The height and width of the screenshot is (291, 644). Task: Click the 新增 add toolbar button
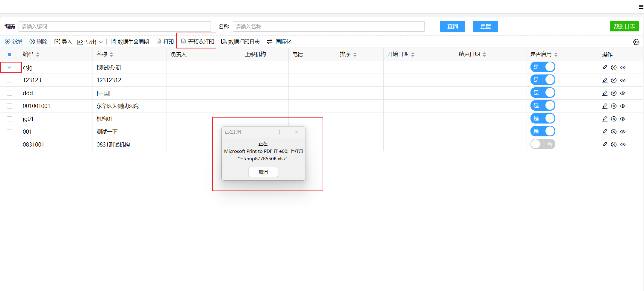(14, 42)
